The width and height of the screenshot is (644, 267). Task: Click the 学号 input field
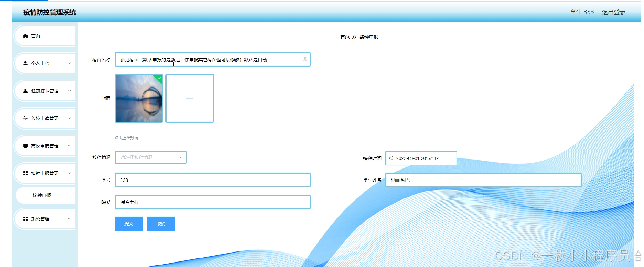tap(213, 180)
